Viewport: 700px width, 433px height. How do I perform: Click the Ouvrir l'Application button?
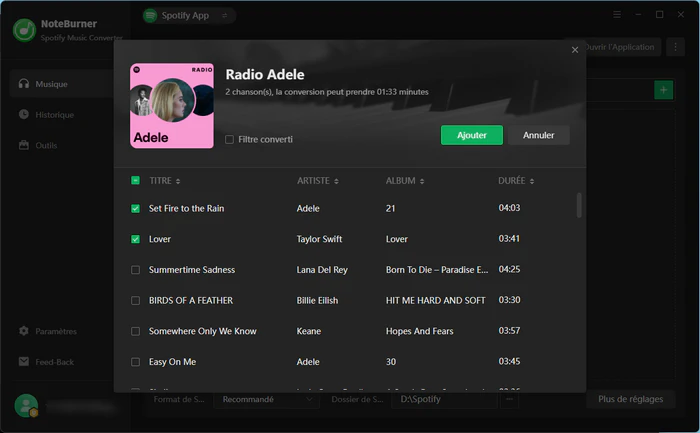point(622,47)
